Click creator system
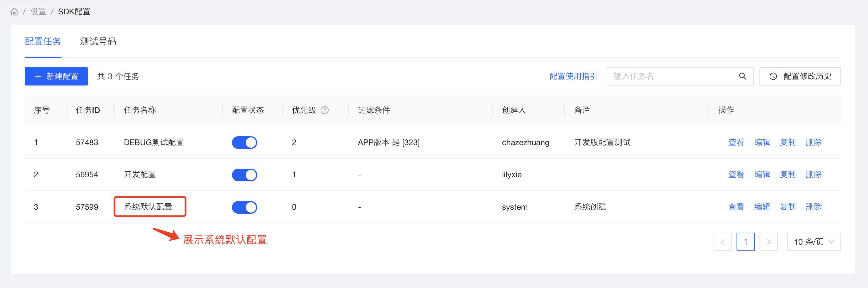The image size is (868, 288). (515, 207)
